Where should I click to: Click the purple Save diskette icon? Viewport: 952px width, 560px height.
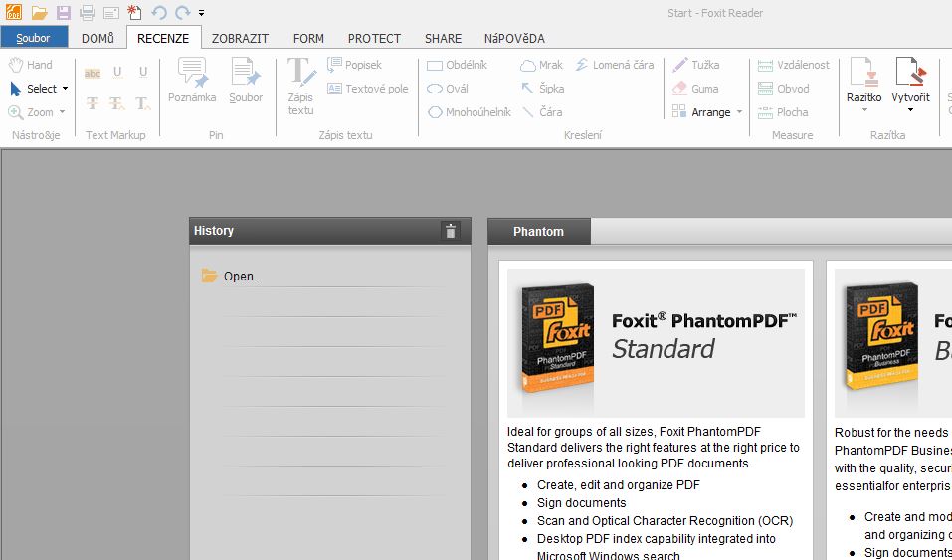pos(63,12)
